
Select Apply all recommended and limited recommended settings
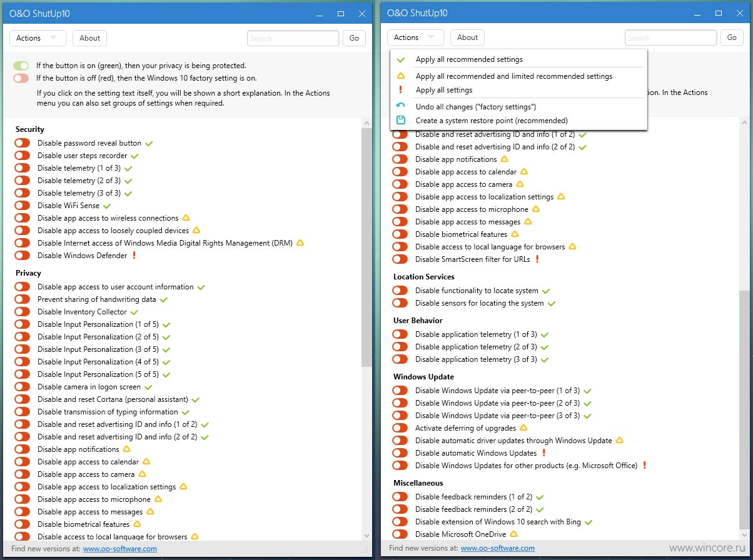[x=518, y=76]
